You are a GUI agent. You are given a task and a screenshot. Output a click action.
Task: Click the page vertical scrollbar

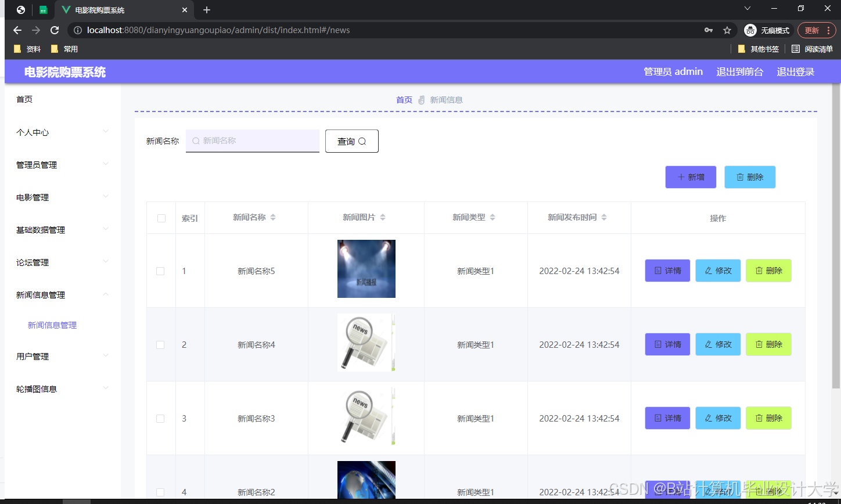(836, 235)
